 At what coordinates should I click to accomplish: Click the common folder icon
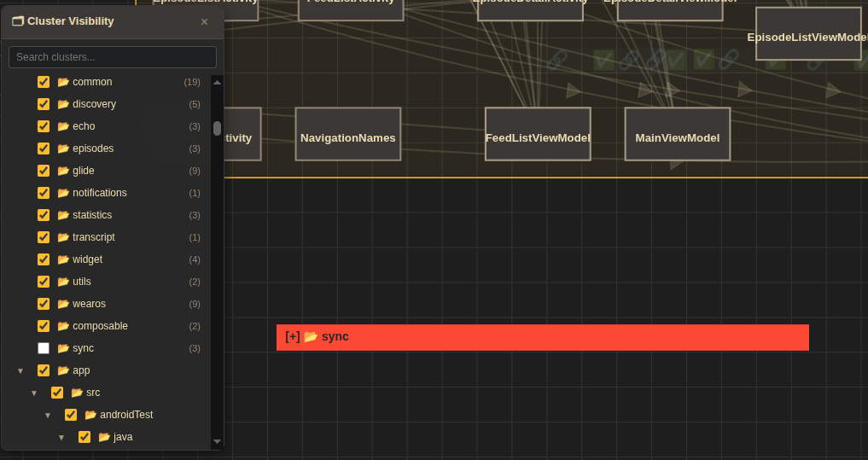(x=63, y=82)
